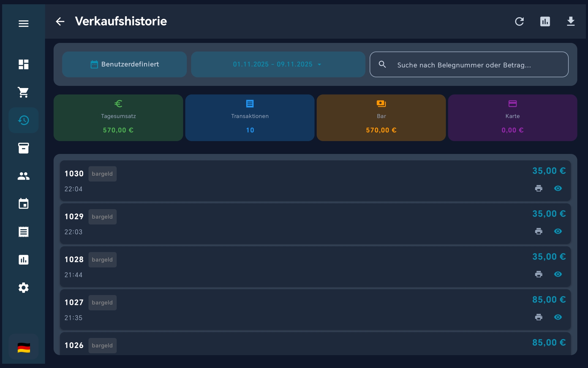This screenshot has height=368, width=588.
Task: Print receipt 1030
Action: 539,188
